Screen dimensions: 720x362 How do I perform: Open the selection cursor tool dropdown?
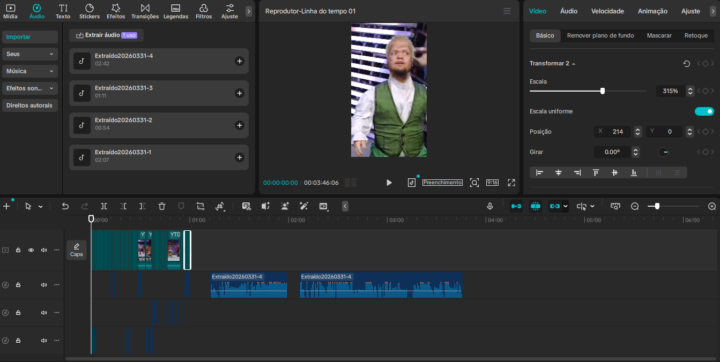(40, 207)
